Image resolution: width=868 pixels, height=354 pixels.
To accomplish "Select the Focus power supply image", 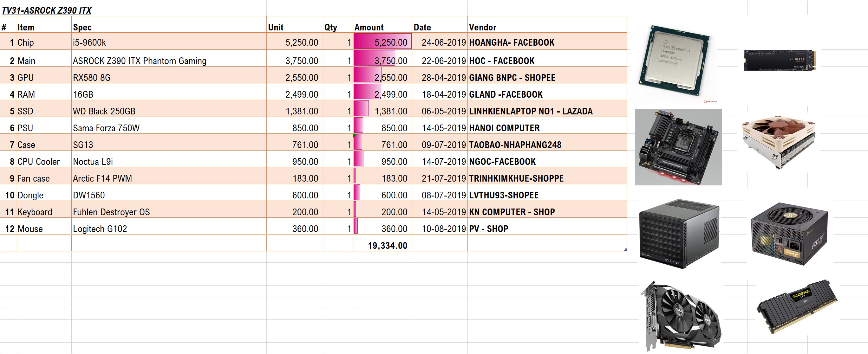I will (x=789, y=234).
